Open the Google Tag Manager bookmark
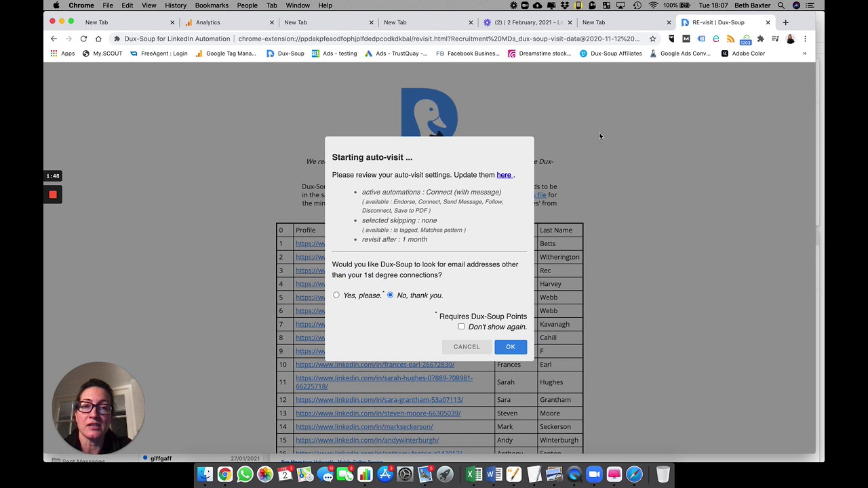 pos(225,54)
